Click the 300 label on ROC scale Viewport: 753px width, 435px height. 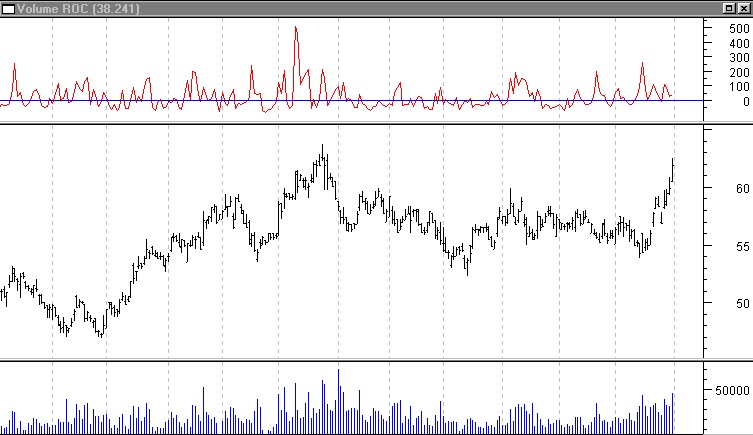739,58
